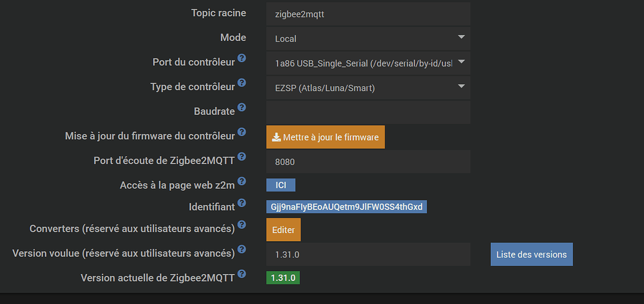Click help icon beside Version voulue

242,249
